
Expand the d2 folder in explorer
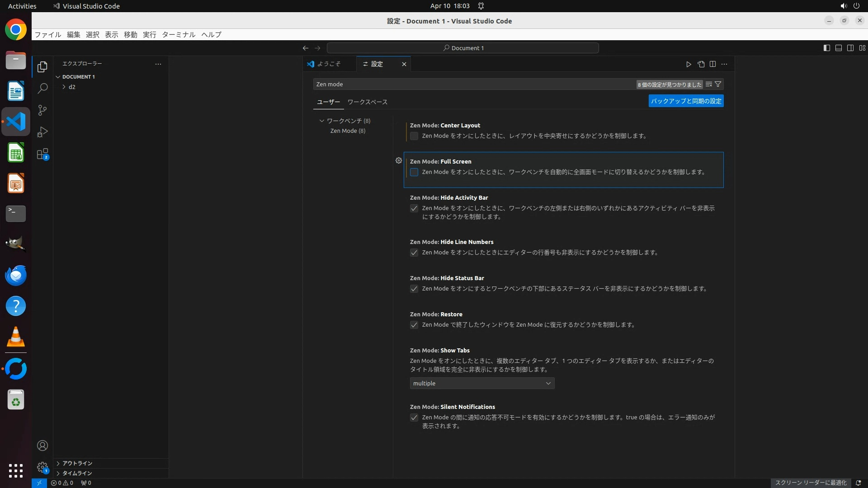pos(71,87)
